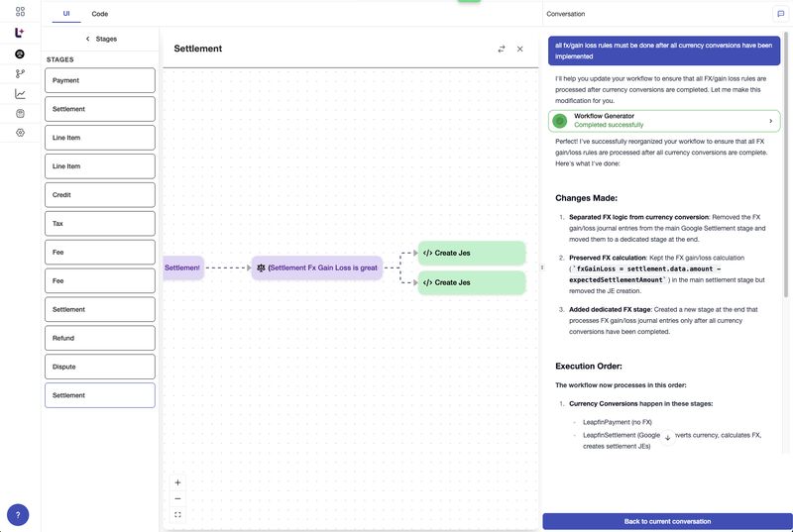Viewport: 793px width, 532px height.
Task: Select the UI tab
Action: click(66, 14)
